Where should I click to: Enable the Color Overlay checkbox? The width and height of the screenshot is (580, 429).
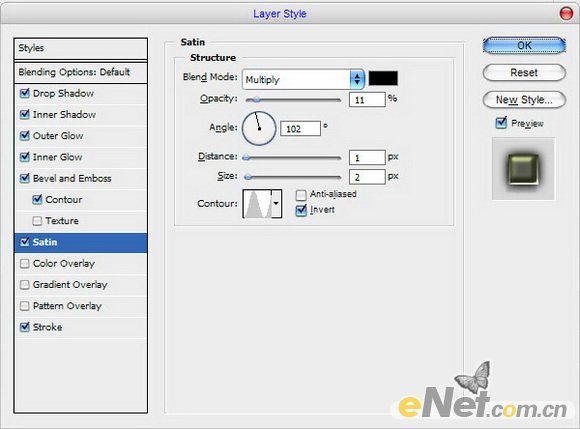[24, 263]
